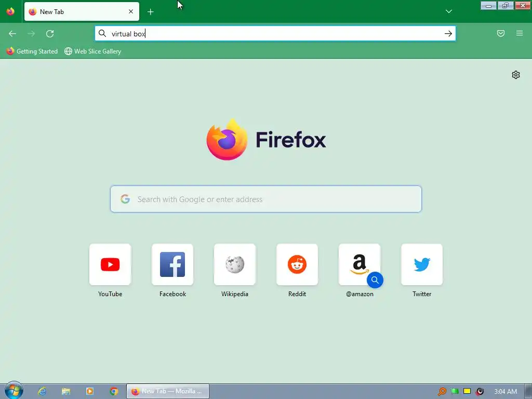Launch Internet Explorer from taskbar
The width and height of the screenshot is (532, 399).
point(42,391)
